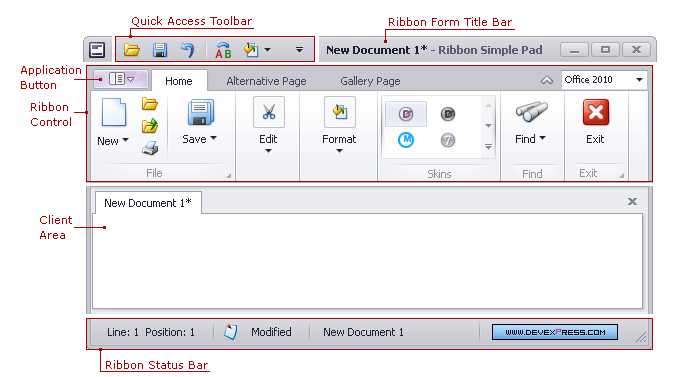
Task: Click the New document page icon
Action: tap(114, 112)
